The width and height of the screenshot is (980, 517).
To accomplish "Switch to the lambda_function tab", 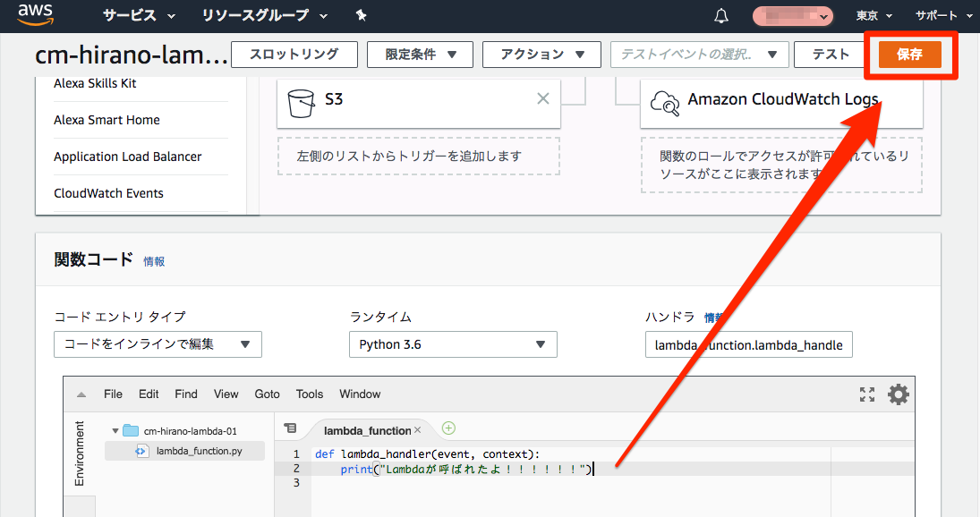I will point(368,430).
